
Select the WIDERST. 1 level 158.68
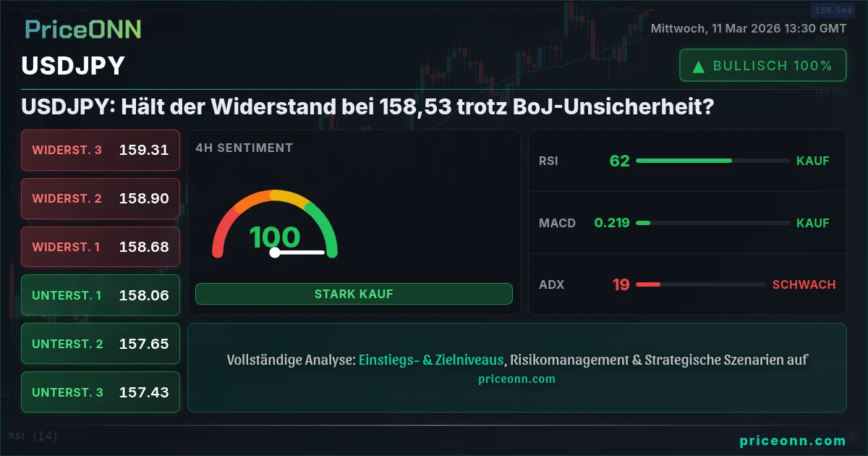click(x=101, y=247)
